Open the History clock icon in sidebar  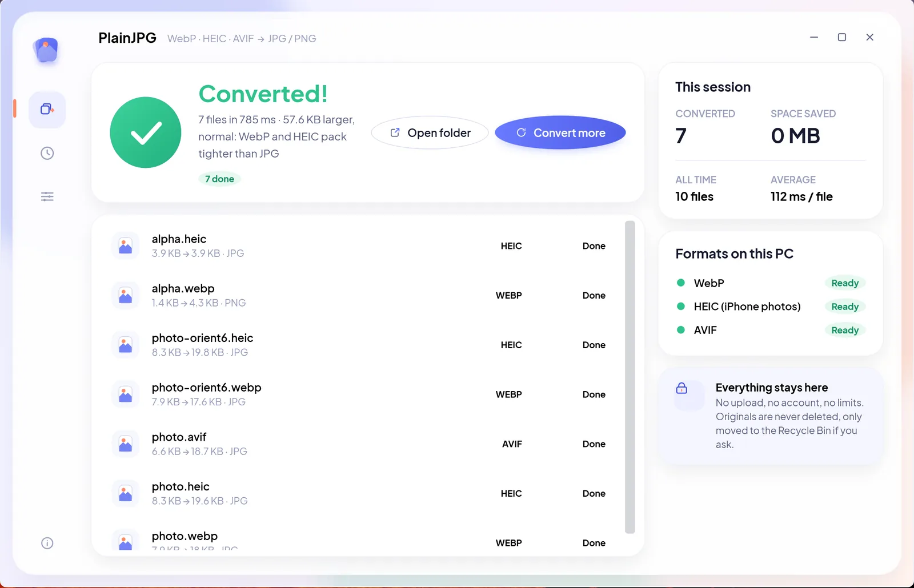tap(47, 153)
